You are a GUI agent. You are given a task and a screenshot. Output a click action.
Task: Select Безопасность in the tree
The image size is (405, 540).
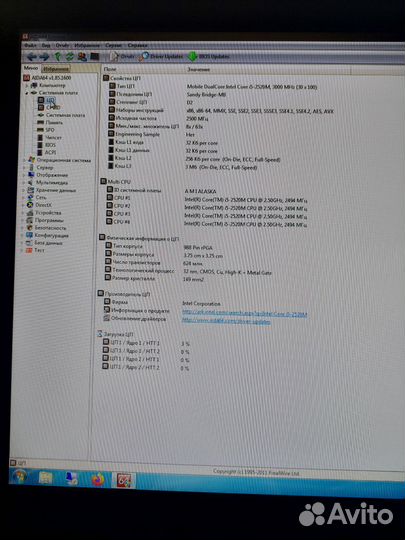coord(47,228)
